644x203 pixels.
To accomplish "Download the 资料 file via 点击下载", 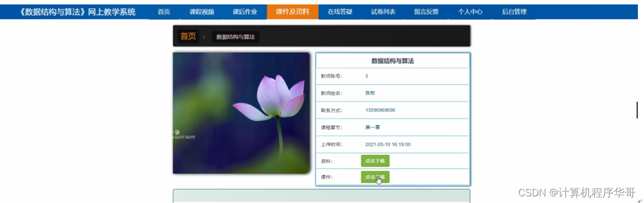I will (x=375, y=161).
